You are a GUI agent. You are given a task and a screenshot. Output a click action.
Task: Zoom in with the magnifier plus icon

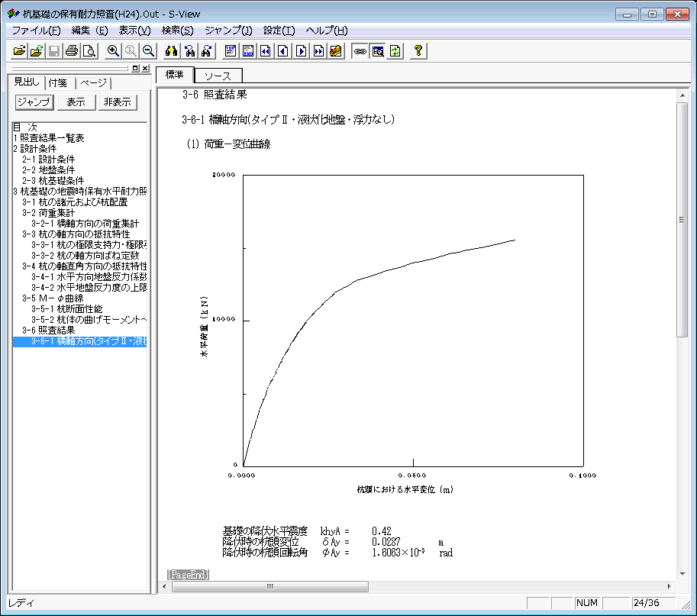pos(113,51)
